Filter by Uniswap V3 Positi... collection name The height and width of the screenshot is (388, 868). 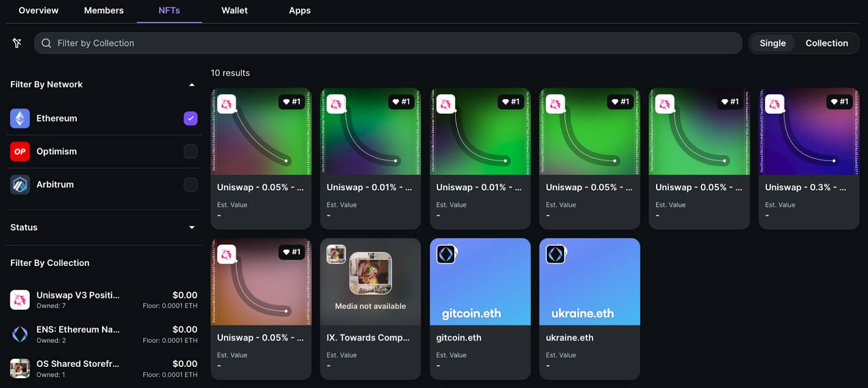78,295
